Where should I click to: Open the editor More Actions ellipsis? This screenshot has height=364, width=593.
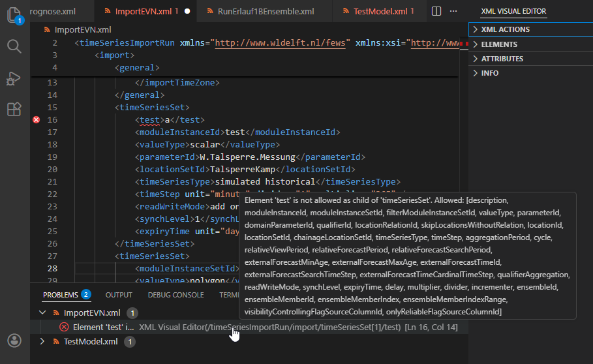(453, 11)
